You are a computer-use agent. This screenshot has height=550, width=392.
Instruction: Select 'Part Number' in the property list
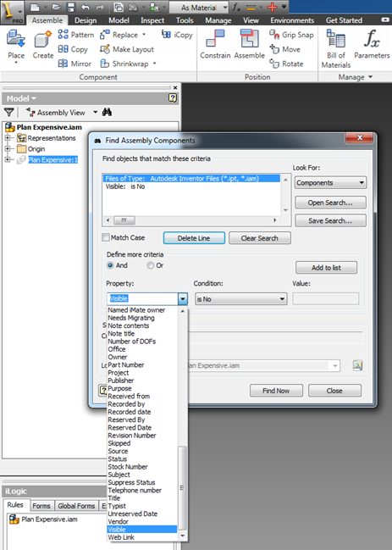pyautogui.click(x=141, y=364)
